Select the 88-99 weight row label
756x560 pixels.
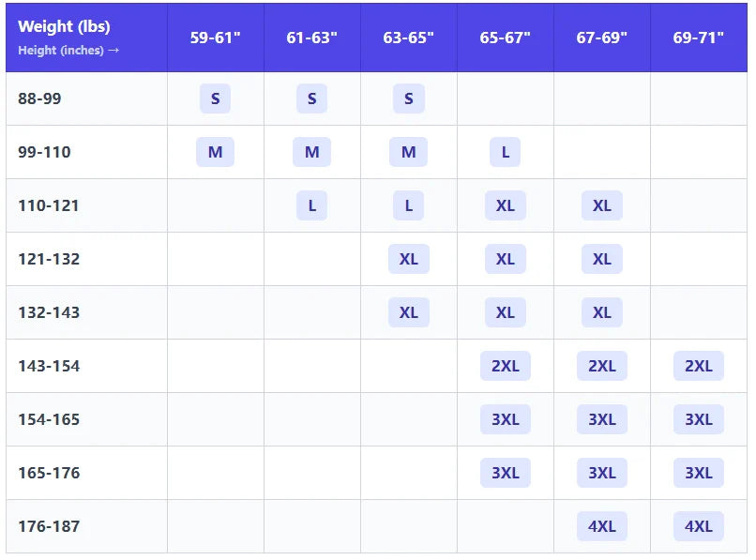coord(39,98)
